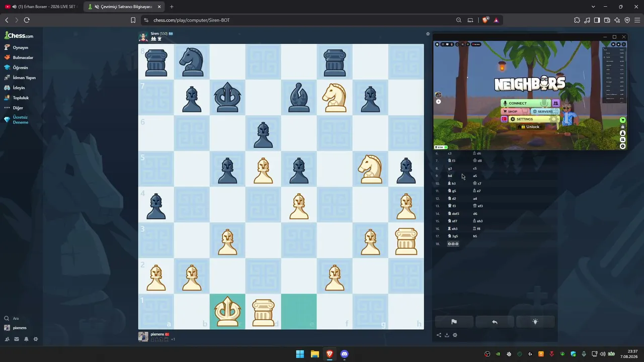
Task: Open the Windows Start button
Action: tap(300, 354)
